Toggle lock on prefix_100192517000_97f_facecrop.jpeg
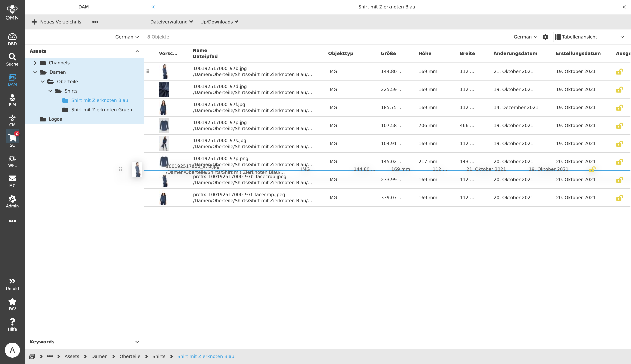631x364 pixels. [x=619, y=198]
